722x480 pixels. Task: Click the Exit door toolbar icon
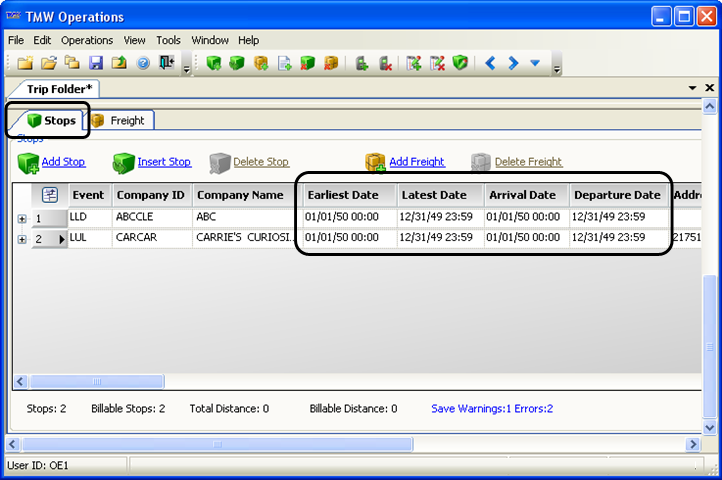(166, 64)
